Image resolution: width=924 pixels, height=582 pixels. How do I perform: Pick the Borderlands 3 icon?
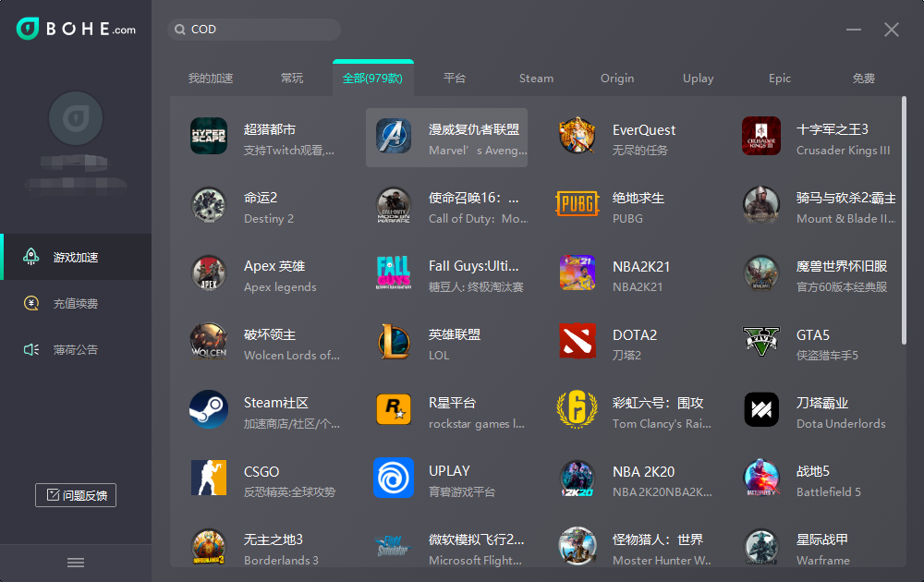(x=209, y=547)
